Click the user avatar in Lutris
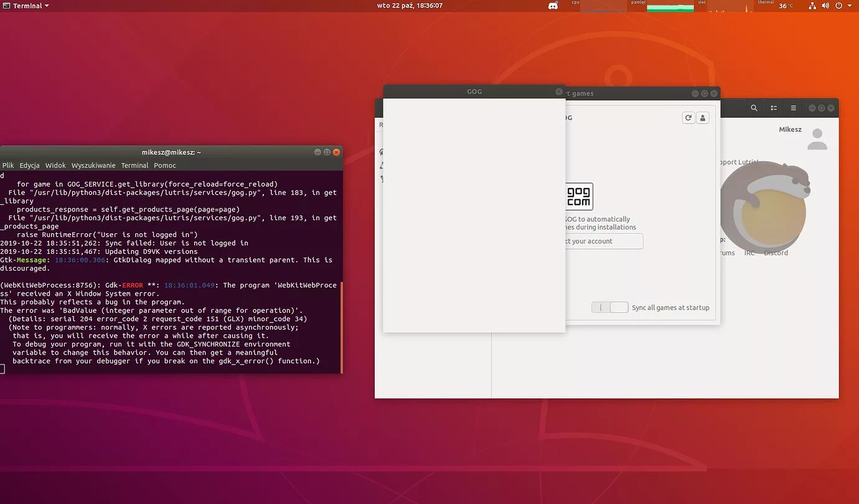 [817, 139]
